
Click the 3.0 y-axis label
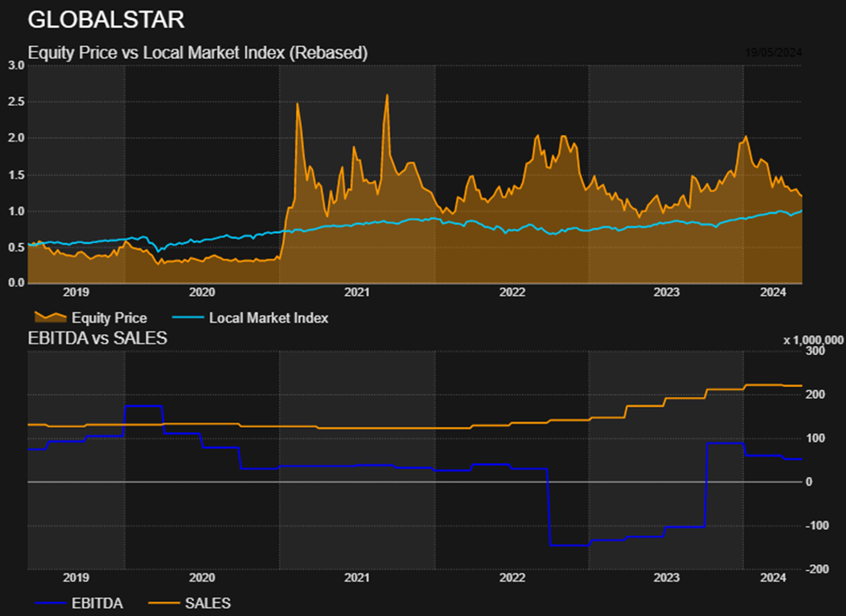click(x=16, y=65)
